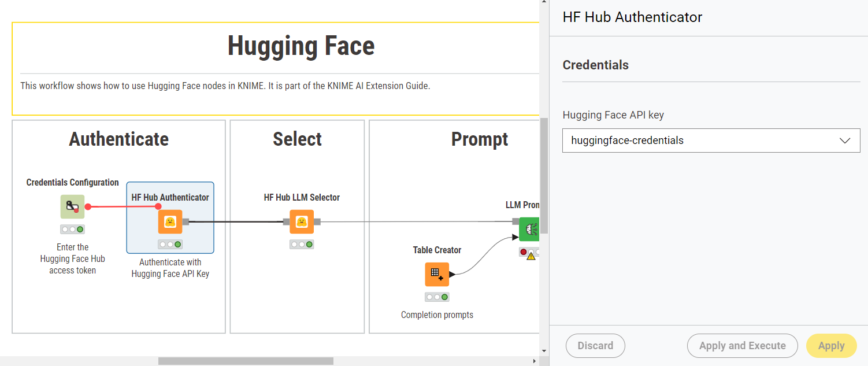Click HF Hub Authenticator status traffic light
This screenshot has width=868, height=366.
[170, 244]
